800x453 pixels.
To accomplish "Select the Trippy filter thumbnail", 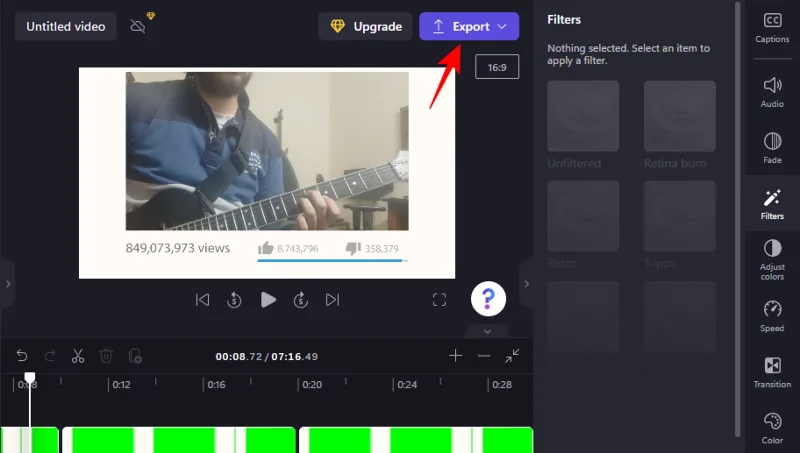I will (x=680, y=216).
